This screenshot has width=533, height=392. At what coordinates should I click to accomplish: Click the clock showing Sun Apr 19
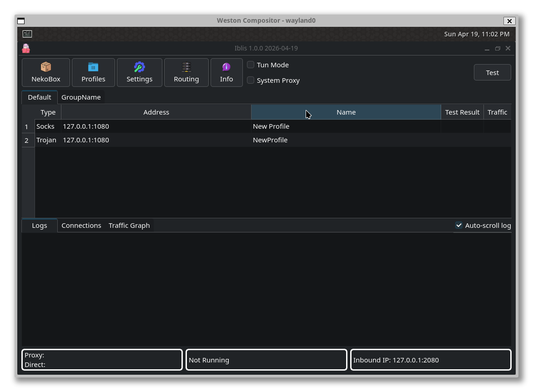click(477, 34)
